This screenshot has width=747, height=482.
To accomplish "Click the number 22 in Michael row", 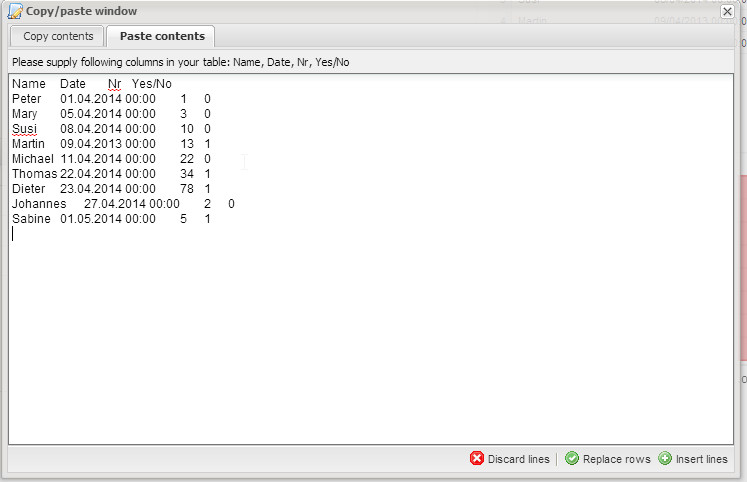I will [187, 159].
